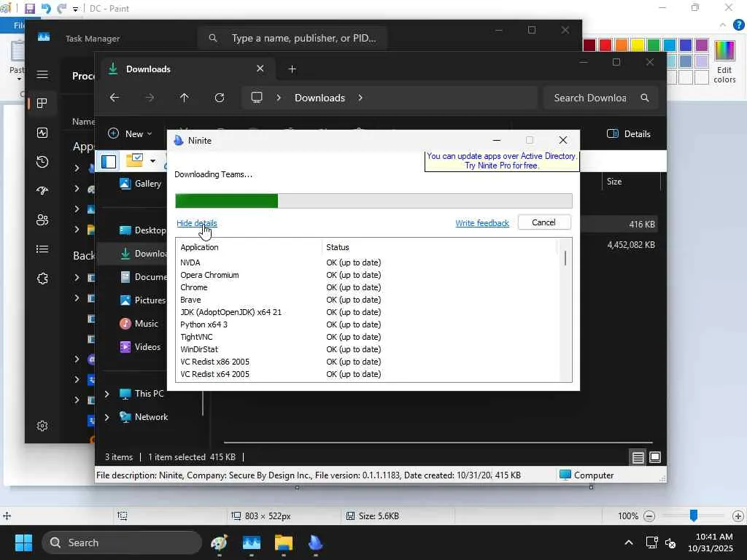Select the Brave row in list
The height and width of the screenshot is (560, 747).
(x=367, y=300)
